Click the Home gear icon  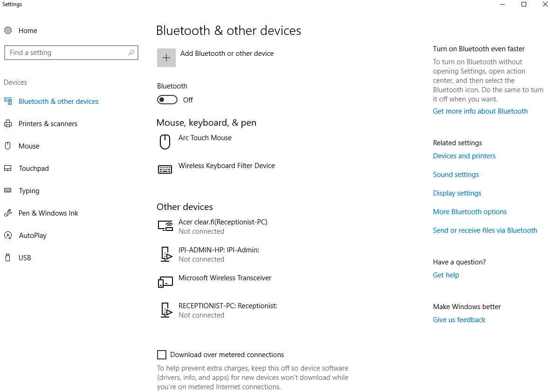tap(8, 31)
